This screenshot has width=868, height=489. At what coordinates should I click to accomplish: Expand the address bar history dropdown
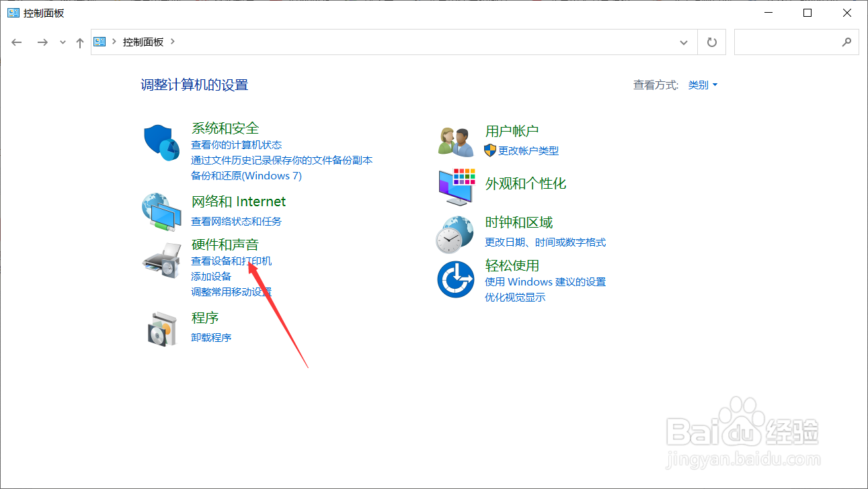684,42
